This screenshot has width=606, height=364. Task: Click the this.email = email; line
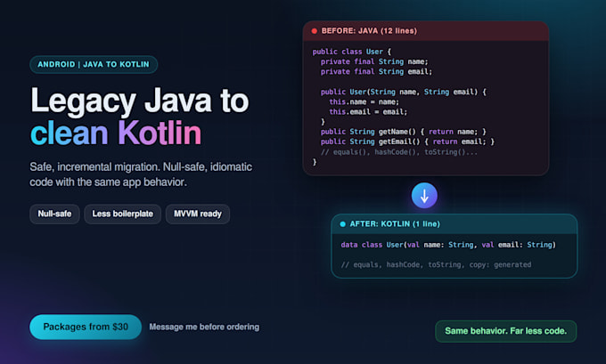tap(368, 112)
